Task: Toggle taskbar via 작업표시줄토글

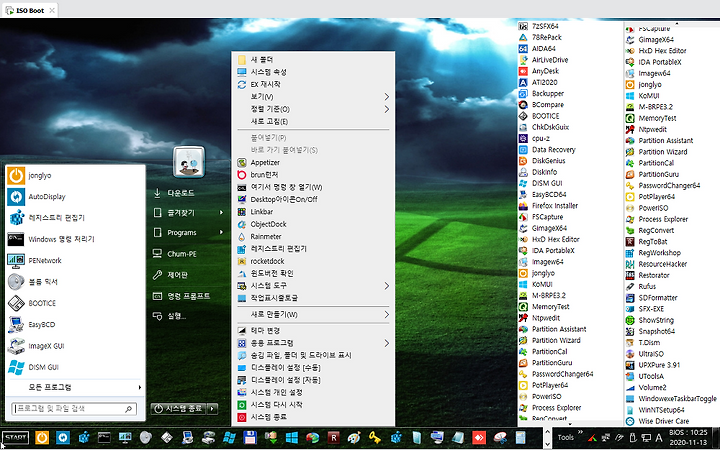Action: point(313,298)
